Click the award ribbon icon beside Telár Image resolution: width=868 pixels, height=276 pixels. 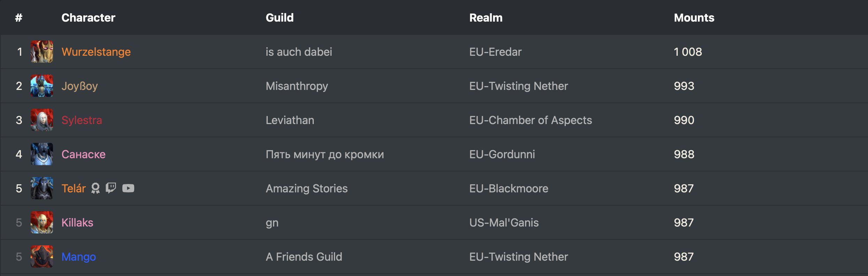coord(95,188)
